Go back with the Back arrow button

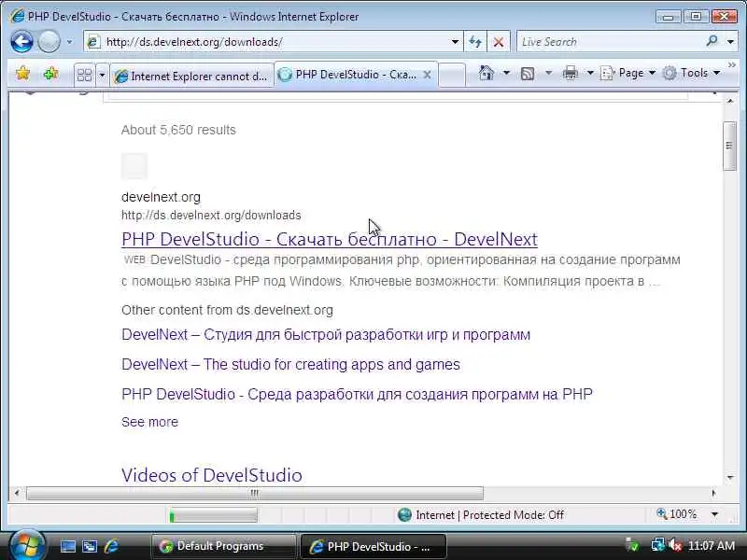[x=21, y=42]
